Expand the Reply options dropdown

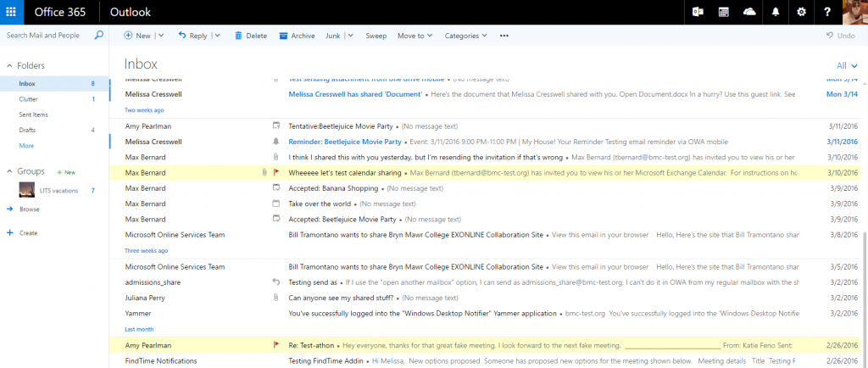217,36
